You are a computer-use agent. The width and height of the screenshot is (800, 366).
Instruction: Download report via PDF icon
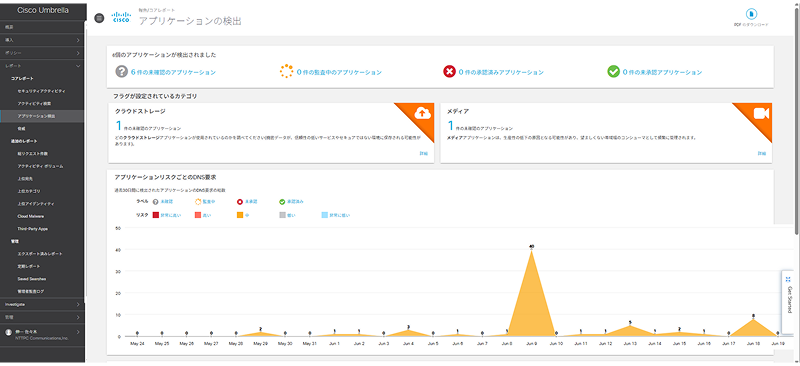(x=752, y=14)
